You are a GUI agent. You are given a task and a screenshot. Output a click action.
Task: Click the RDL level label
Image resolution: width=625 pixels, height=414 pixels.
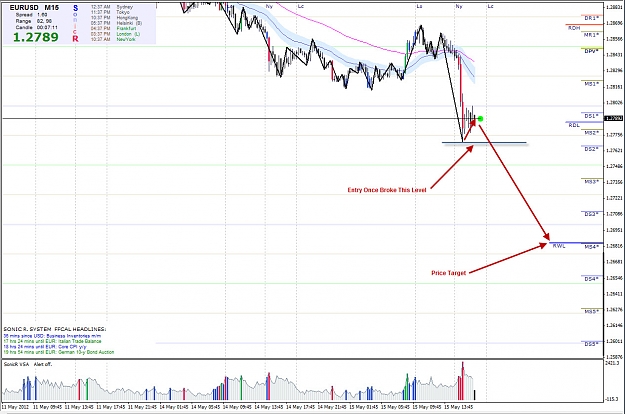(x=574, y=125)
